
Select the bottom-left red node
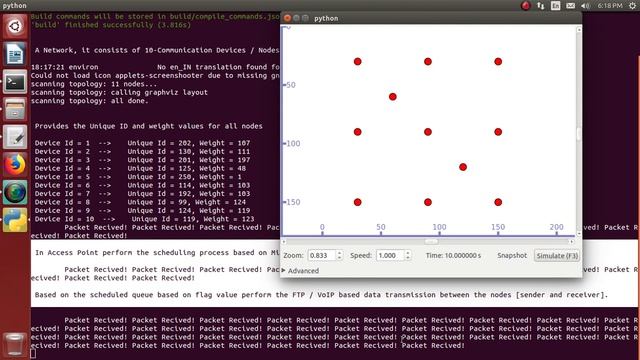358,202
